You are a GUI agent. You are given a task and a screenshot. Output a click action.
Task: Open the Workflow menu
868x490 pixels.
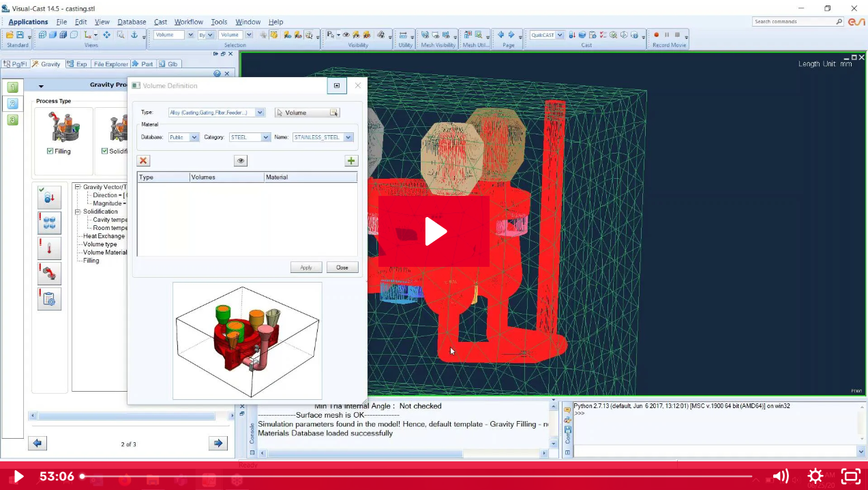click(188, 22)
